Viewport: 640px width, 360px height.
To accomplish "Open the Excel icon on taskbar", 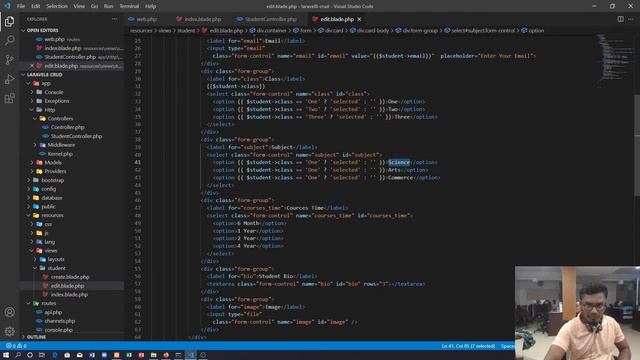I will [x=129, y=355].
